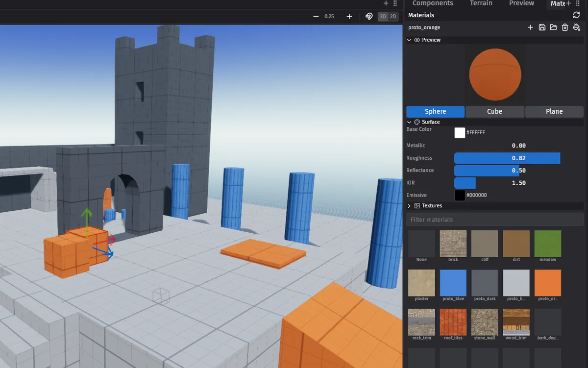The width and height of the screenshot is (588, 368).
Task: Open the Base Color white swatch
Action: (x=460, y=133)
